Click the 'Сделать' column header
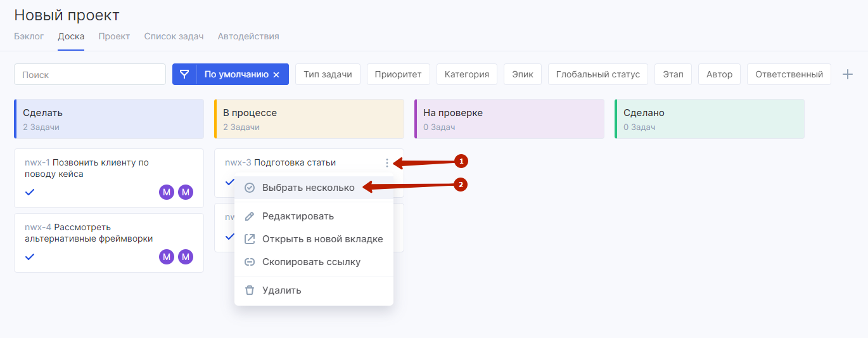The height and width of the screenshot is (338, 868). click(109, 119)
